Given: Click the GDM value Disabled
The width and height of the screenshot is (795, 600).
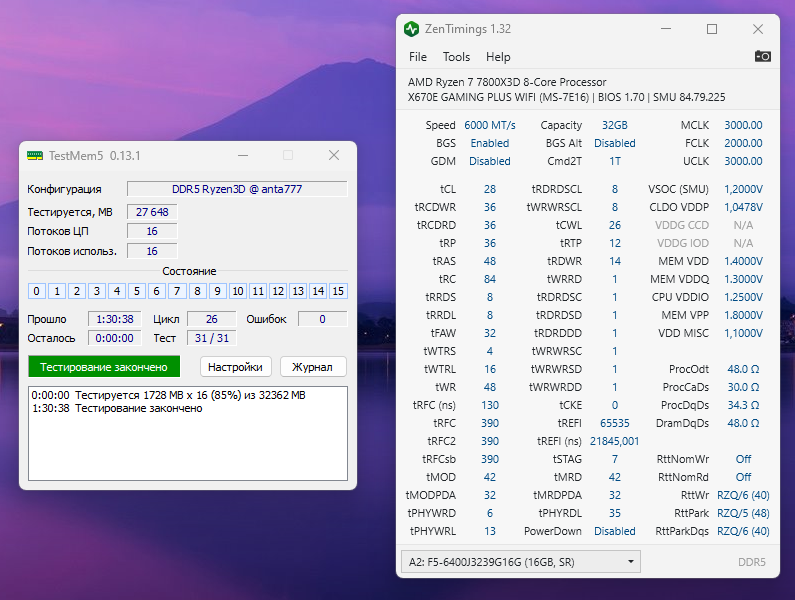Looking at the screenshot, I should click(x=490, y=161).
